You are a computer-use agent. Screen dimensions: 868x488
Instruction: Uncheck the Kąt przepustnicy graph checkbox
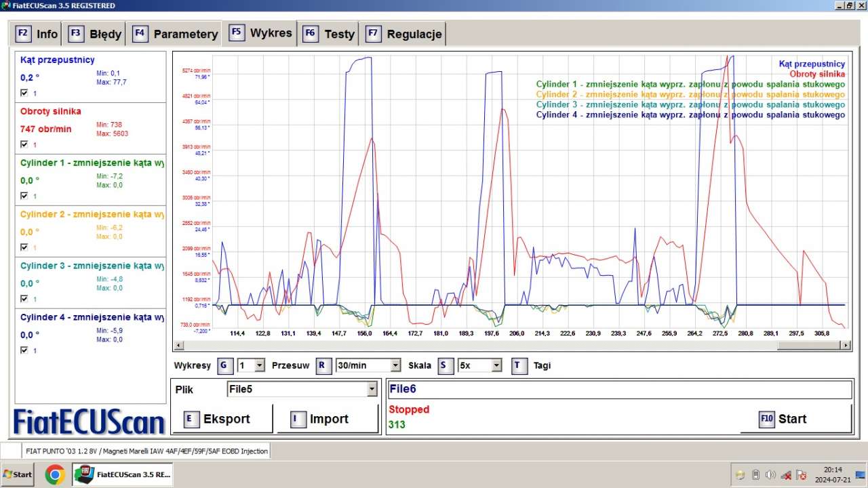24,93
